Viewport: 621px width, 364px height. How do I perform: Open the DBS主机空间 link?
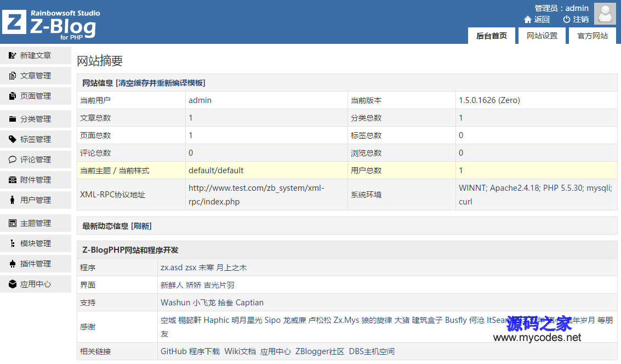pyautogui.click(x=372, y=351)
